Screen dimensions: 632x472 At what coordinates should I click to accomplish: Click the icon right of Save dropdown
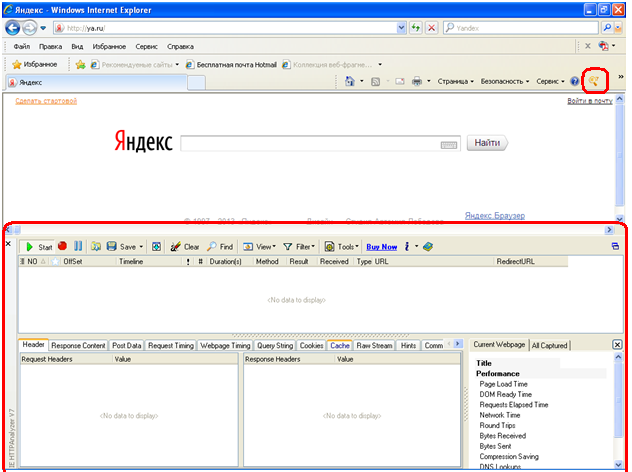(156, 247)
